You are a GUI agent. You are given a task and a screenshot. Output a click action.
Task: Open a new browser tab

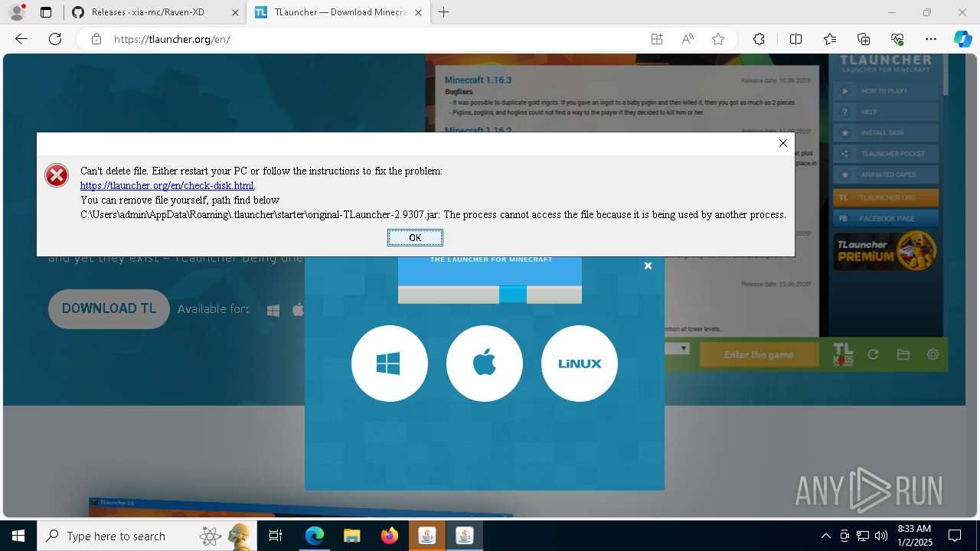(444, 12)
